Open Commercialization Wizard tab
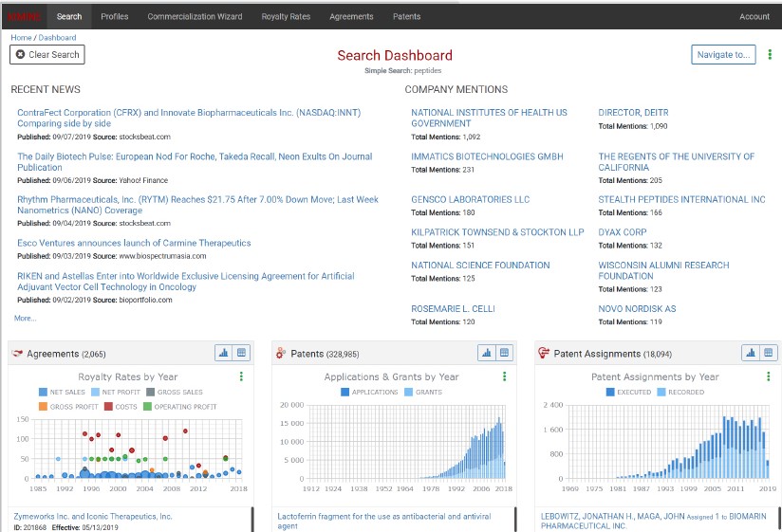The height and width of the screenshot is (532, 782). [195, 16]
